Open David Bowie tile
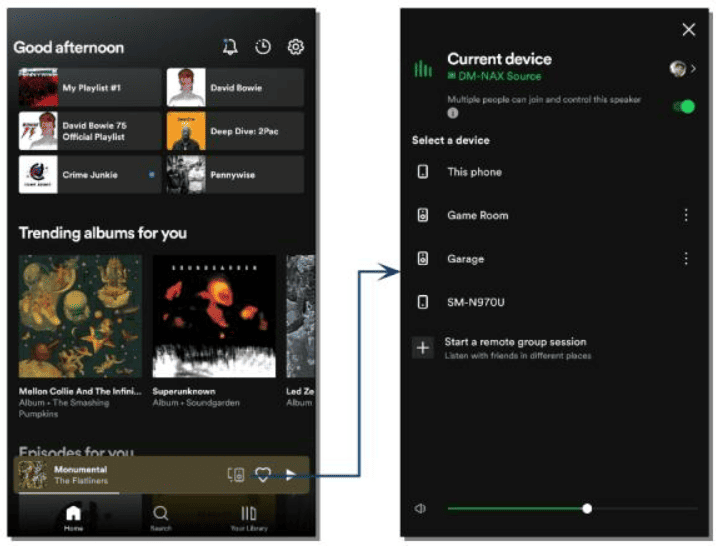716x546 pixels. [235, 87]
